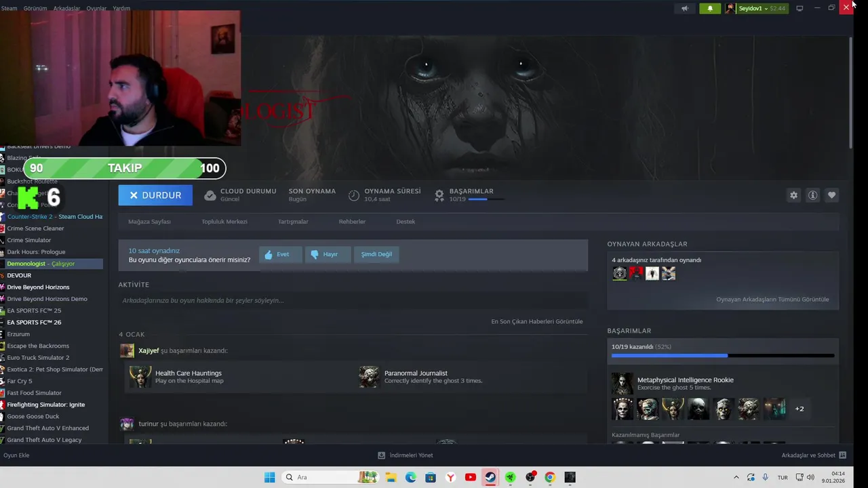The height and width of the screenshot is (488, 868).
Task: Open YouTube icon on the taskbar
Action: [471, 477]
